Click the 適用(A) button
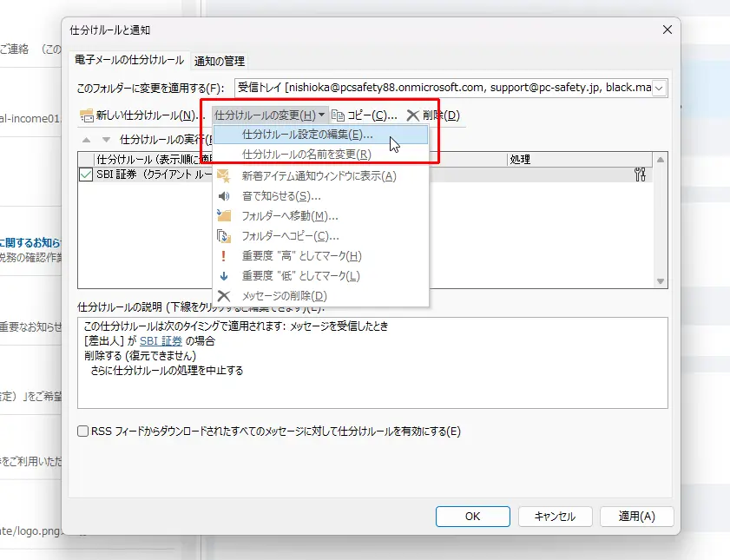This screenshot has height=560, width=730. coord(636,517)
